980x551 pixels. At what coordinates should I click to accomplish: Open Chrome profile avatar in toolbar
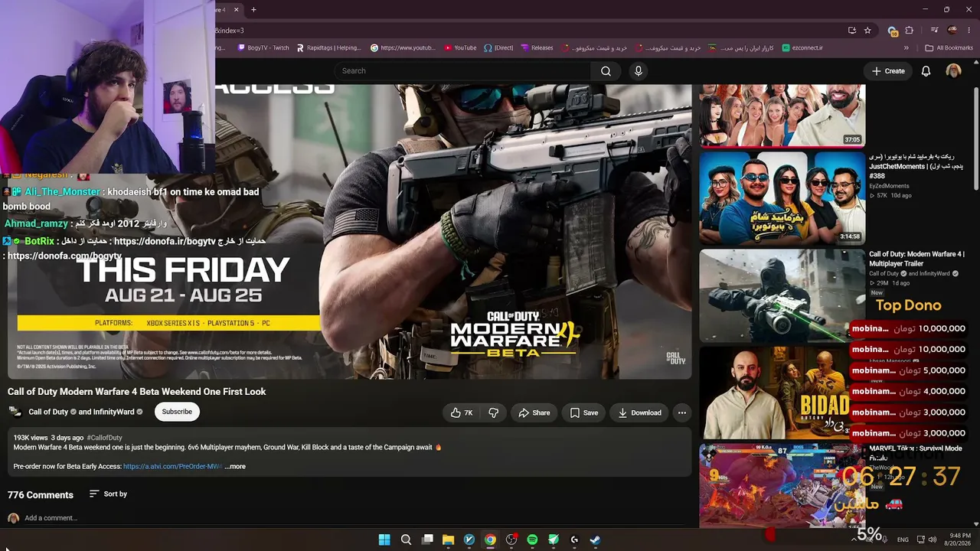coord(952,31)
